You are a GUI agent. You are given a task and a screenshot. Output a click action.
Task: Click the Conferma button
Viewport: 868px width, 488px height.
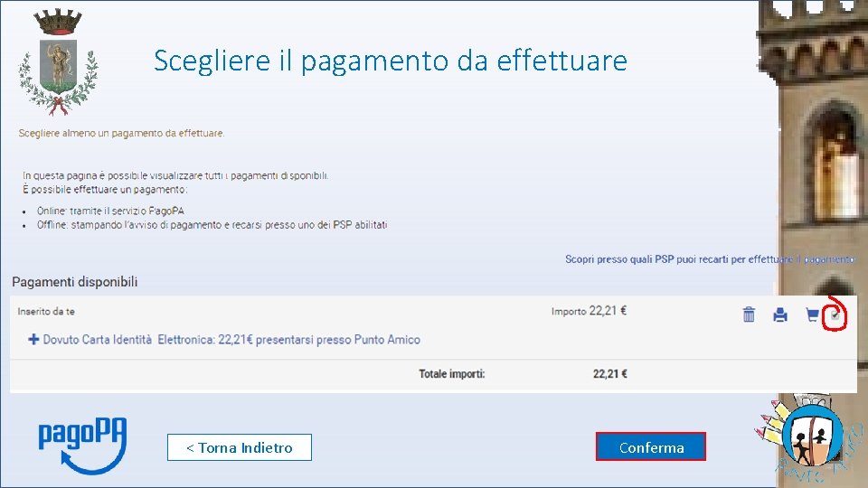[651, 446]
